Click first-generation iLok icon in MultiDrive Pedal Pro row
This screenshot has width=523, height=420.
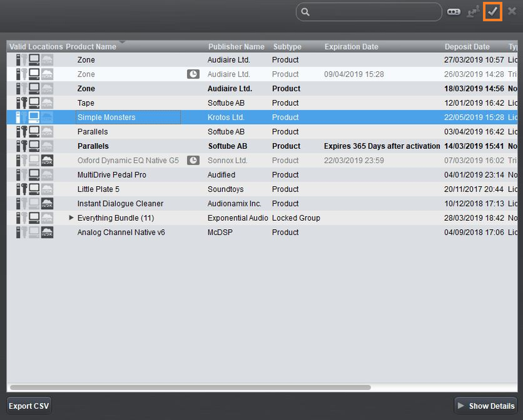click(x=18, y=174)
